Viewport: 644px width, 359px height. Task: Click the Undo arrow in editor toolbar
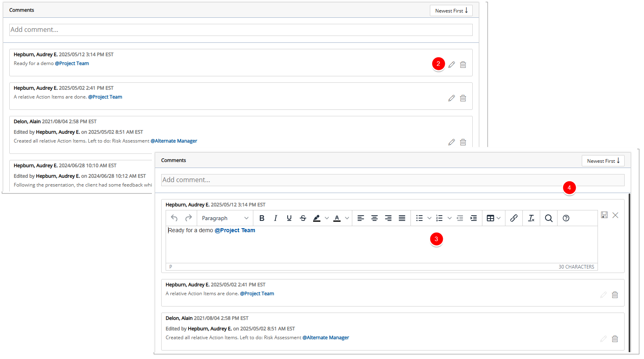coord(174,218)
